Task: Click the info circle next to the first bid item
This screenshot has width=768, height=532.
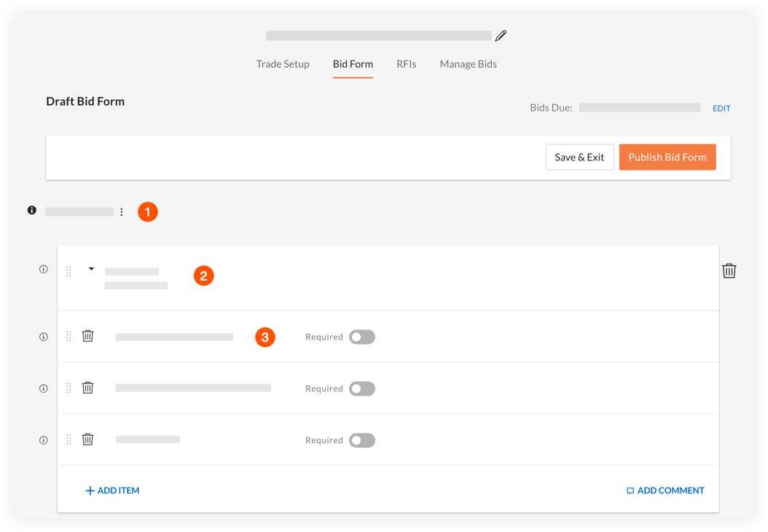Action: pyautogui.click(x=43, y=336)
